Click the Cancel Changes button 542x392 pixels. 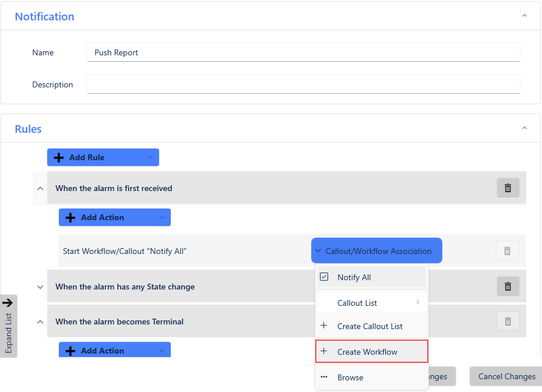tap(505, 376)
